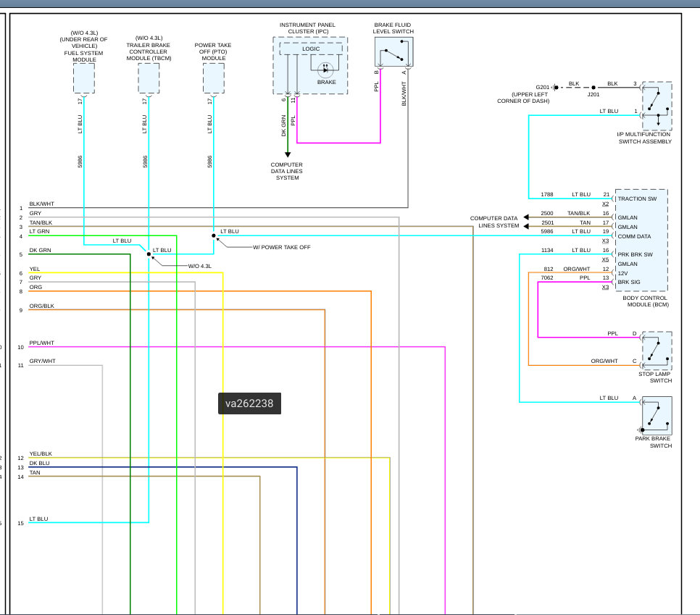Screen dimensions: 700x615
Task: Select the PPL/WHT wire label at pin 10
Action: [42, 343]
